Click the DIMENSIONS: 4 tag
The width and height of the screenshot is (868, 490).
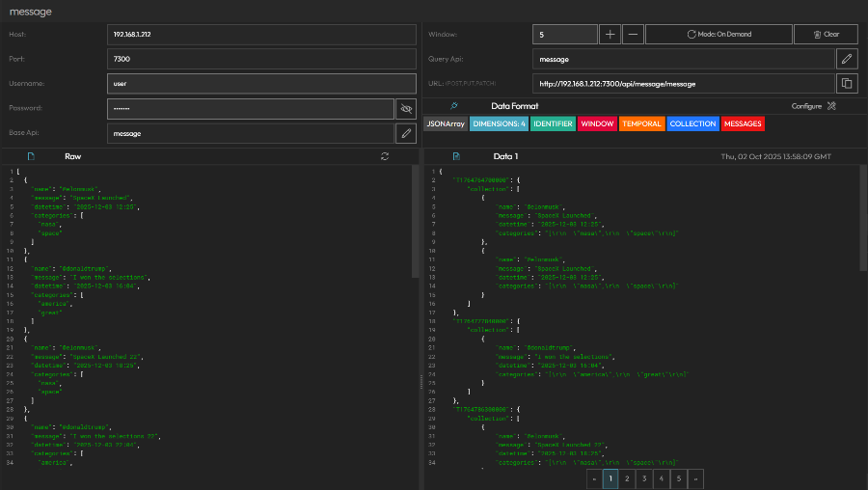pyautogui.click(x=499, y=123)
